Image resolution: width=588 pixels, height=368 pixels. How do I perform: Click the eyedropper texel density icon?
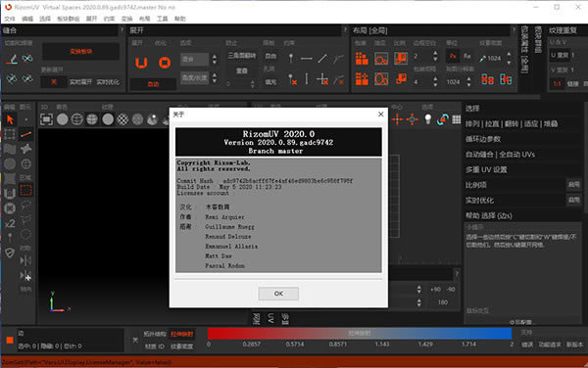point(483,59)
